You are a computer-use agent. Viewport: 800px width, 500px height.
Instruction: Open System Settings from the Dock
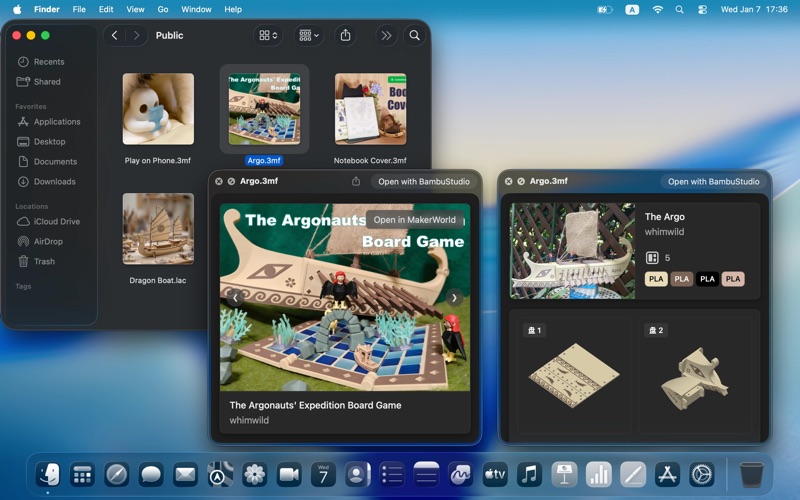tap(702, 474)
